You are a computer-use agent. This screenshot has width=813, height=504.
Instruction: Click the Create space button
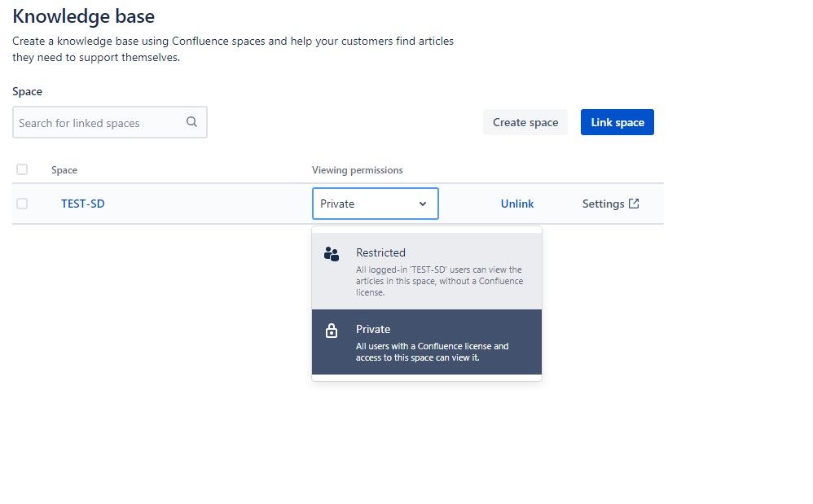pyautogui.click(x=525, y=121)
